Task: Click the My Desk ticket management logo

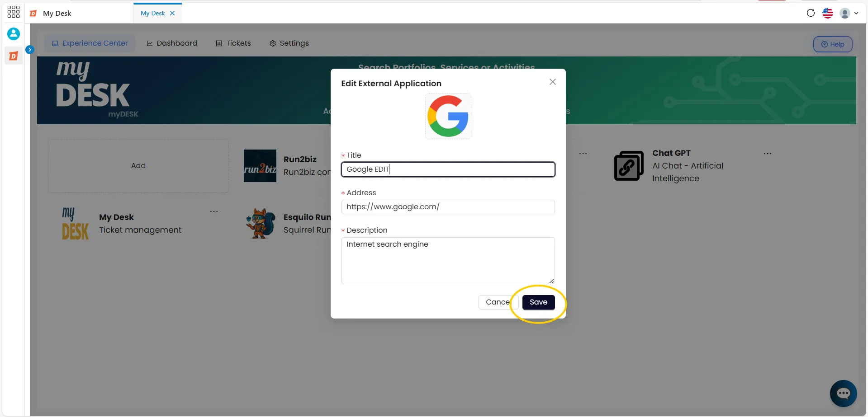Action: pyautogui.click(x=75, y=224)
